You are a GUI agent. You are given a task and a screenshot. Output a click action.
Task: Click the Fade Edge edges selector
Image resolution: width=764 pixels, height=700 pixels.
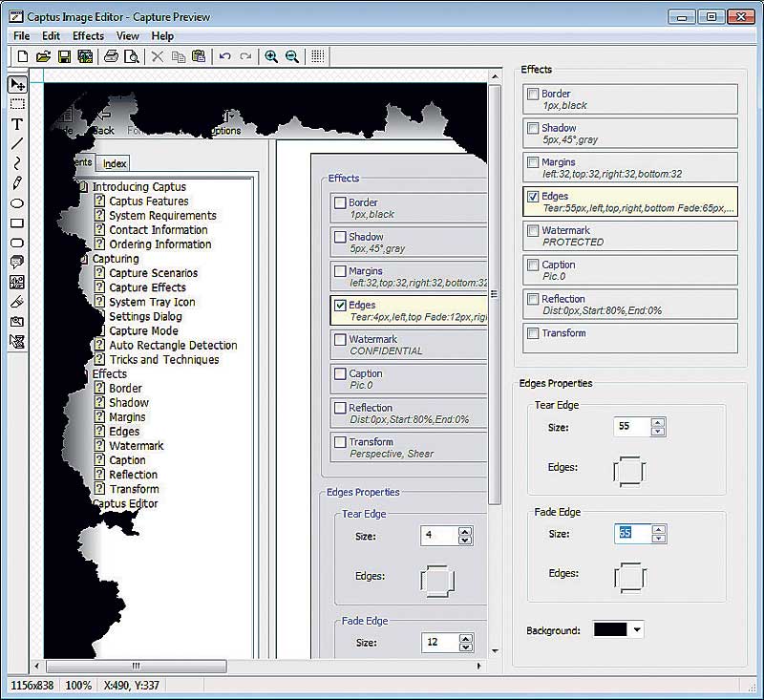[630, 578]
